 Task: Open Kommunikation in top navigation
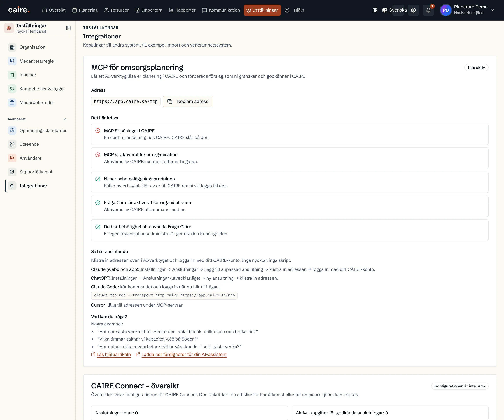(x=221, y=10)
